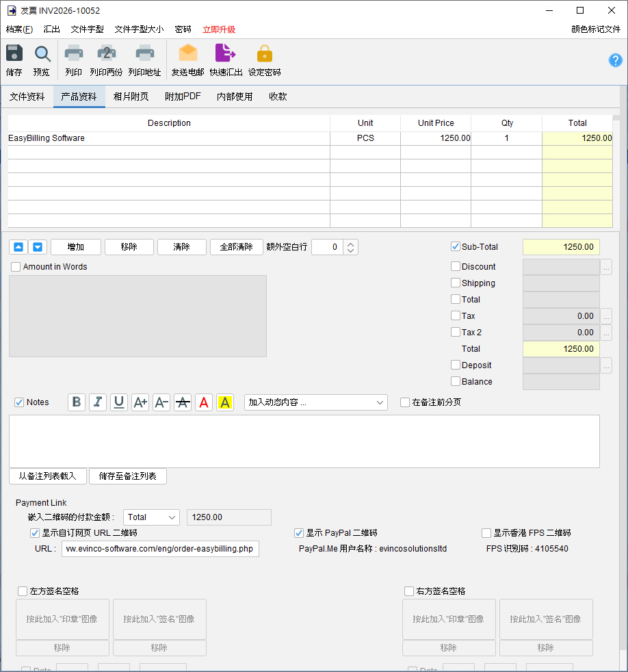Click 移除 button beside 增加
Screen dimensions: 628x672
point(129,247)
